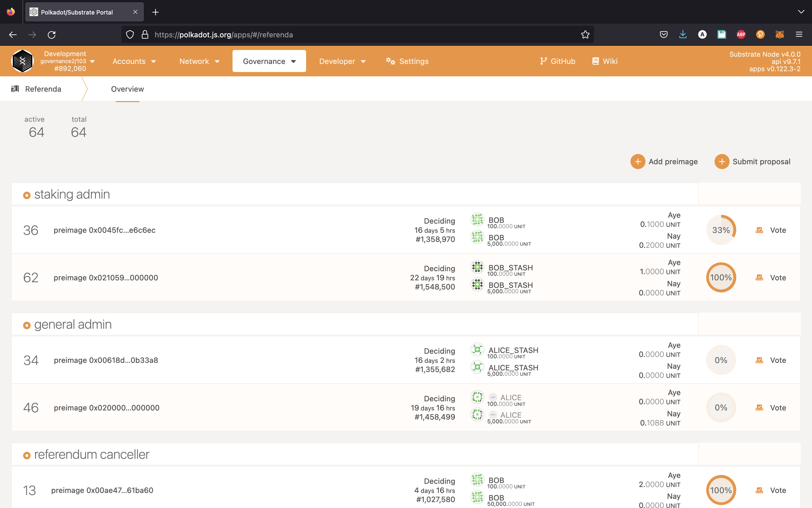Open the Wiki link
812x508 pixels.
tap(605, 61)
